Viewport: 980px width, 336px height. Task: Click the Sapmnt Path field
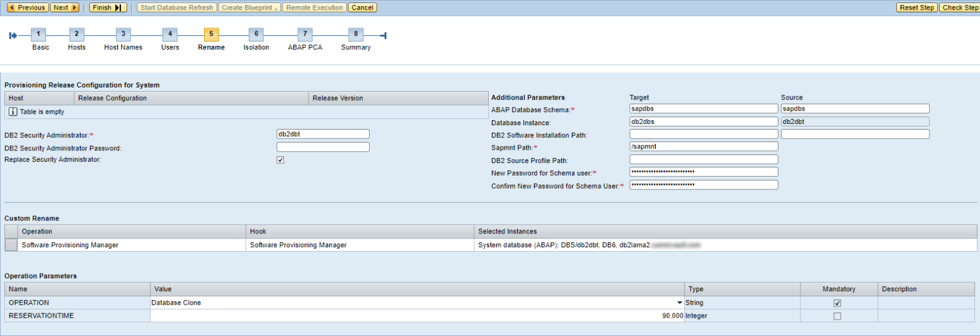(704, 147)
